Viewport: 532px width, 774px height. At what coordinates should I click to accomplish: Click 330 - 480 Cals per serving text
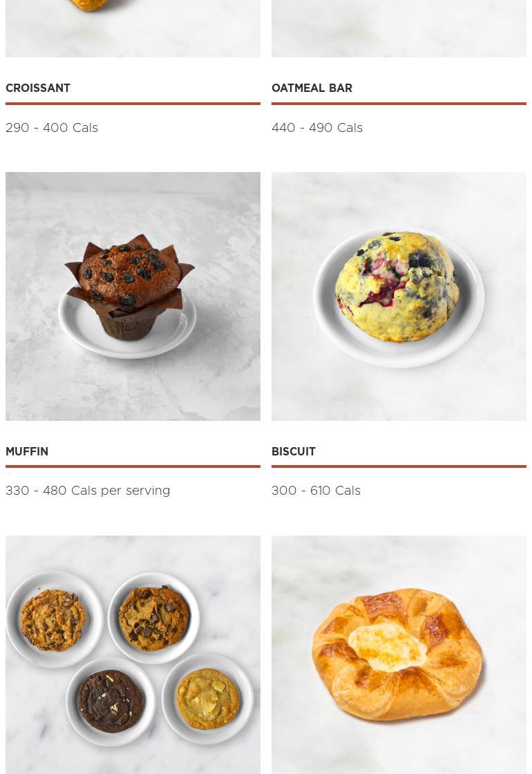click(88, 491)
